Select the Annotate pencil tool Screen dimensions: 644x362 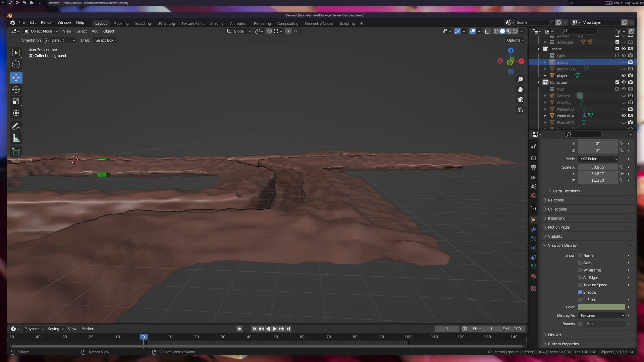(x=16, y=127)
